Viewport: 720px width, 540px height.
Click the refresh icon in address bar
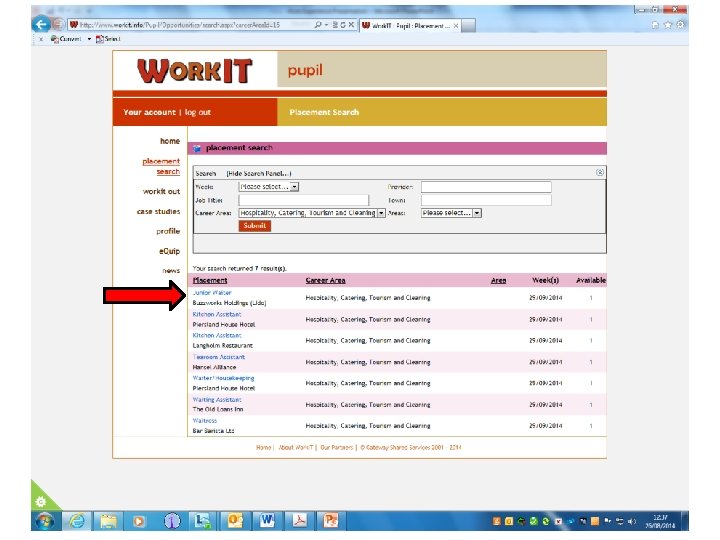click(x=343, y=25)
